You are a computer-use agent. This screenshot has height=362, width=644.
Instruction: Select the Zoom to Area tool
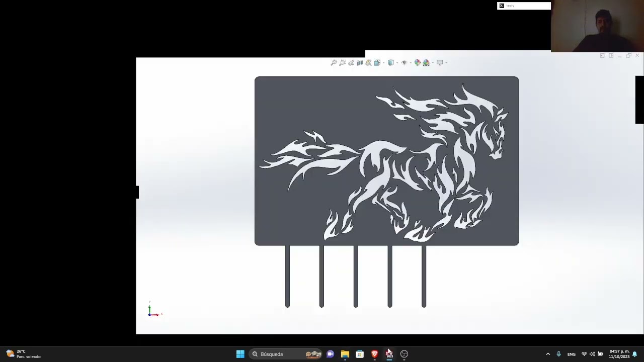[342, 63]
